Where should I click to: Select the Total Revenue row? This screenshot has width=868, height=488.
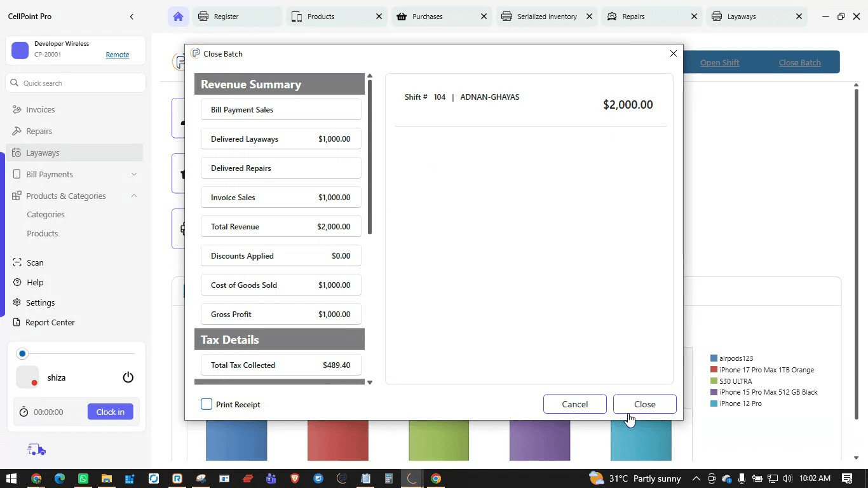coord(281,227)
